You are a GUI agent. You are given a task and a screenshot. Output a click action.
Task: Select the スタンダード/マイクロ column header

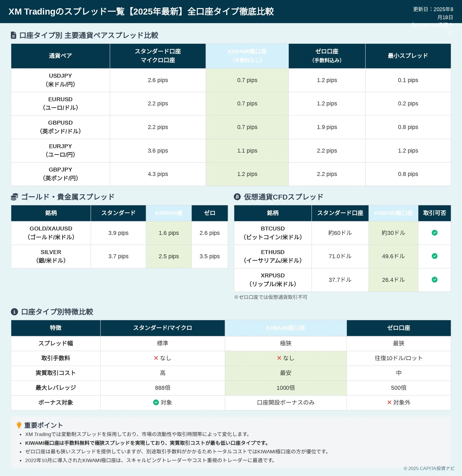click(163, 328)
